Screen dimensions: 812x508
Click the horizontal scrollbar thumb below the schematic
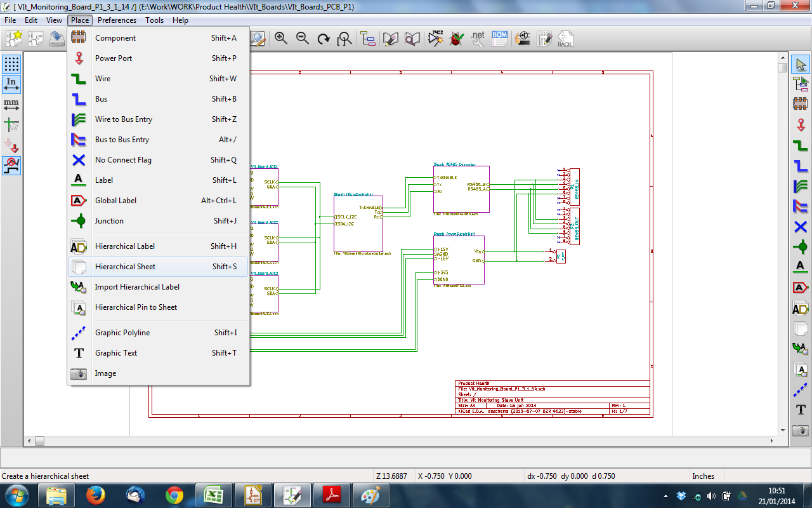[x=39, y=441]
